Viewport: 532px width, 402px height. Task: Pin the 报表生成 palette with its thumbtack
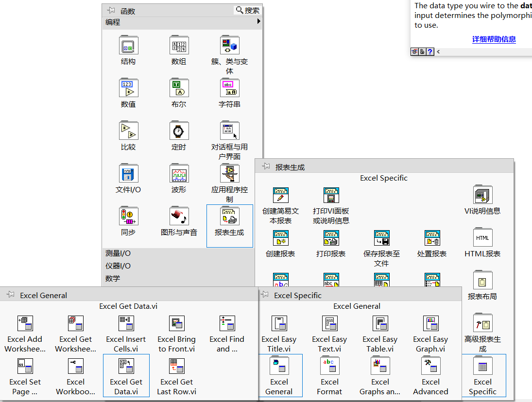(266, 166)
